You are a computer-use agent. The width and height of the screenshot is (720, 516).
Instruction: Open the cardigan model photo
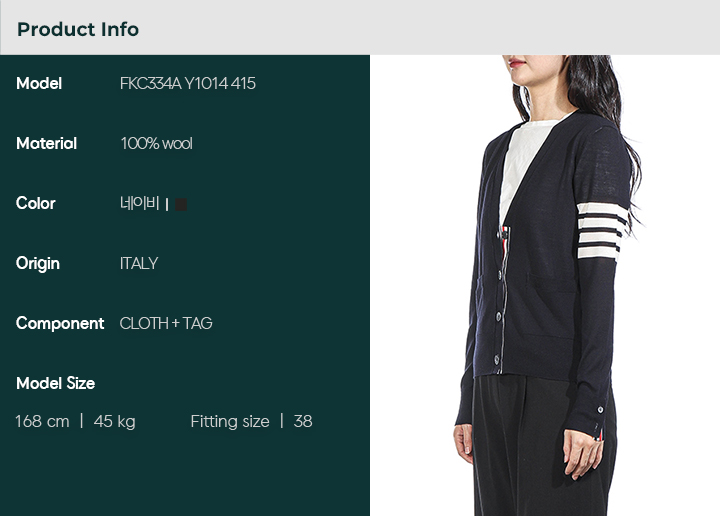[x=545, y=285]
